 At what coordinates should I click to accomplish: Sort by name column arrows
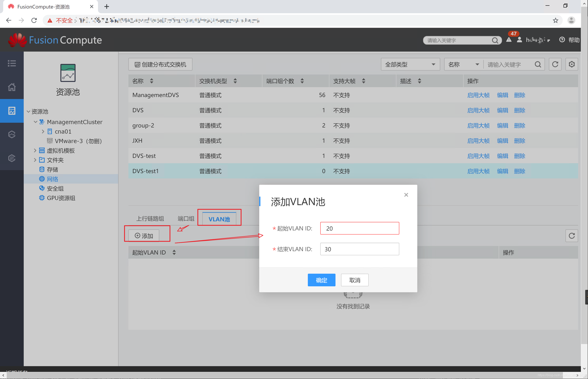tap(152, 81)
